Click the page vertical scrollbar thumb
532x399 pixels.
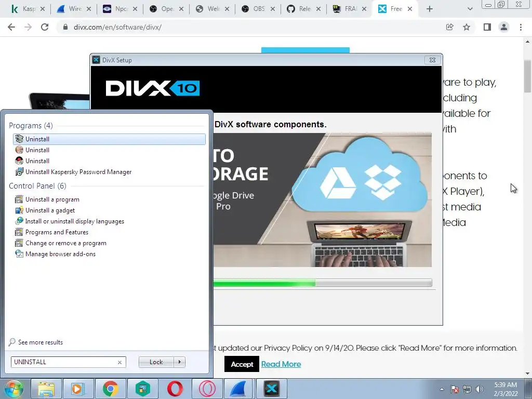pyautogui.click(x=528, y=76)
